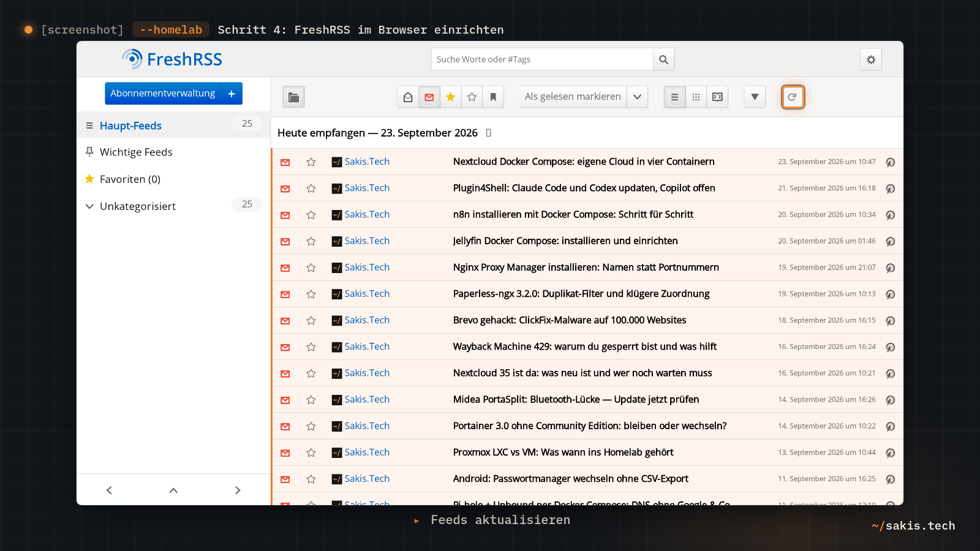Mark the Nextcloud Docker Compose article as read

tap(285, 162)
